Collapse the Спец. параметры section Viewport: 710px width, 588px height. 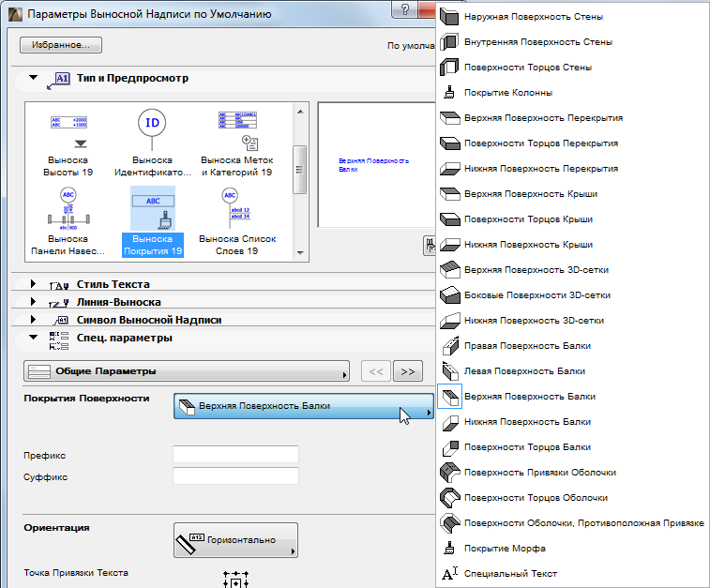tap(33, 337)
